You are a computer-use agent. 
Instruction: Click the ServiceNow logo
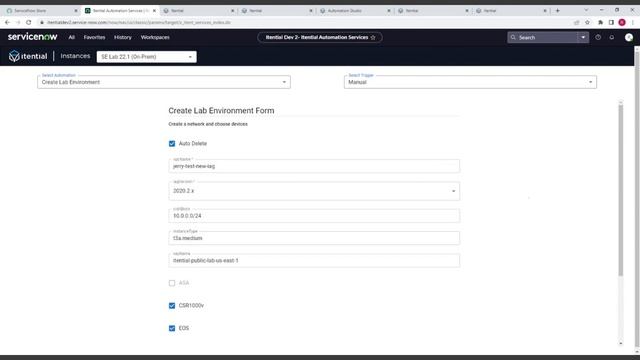32,37
